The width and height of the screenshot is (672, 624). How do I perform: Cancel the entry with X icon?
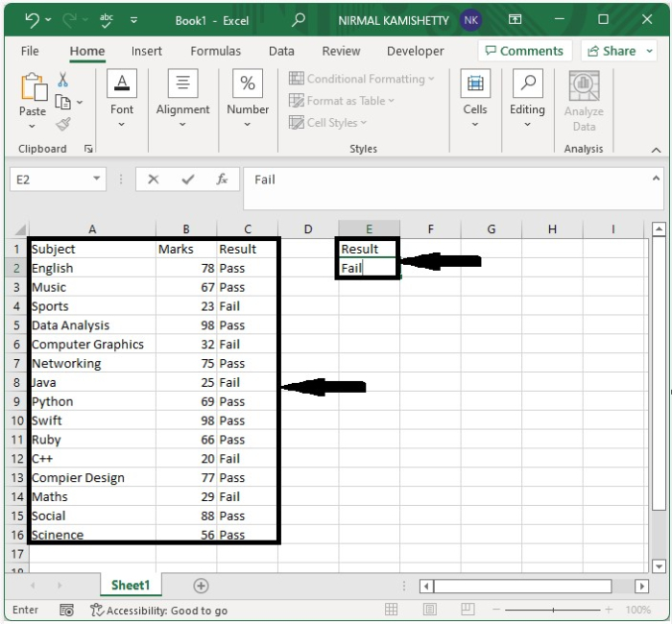pyautogui.click(x=154, y=180)
